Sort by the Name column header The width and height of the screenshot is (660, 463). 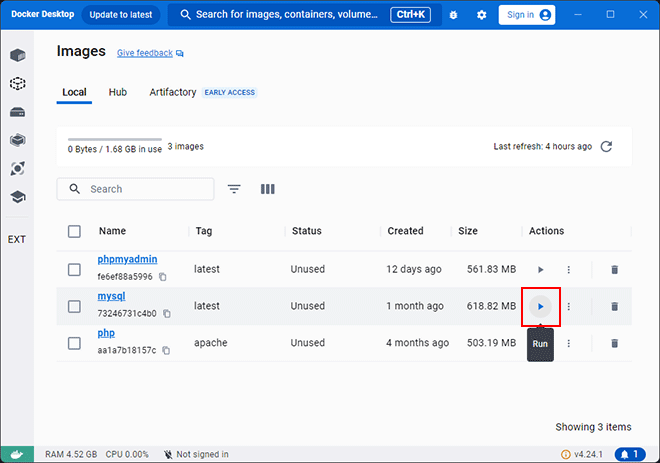pos(112,231)
